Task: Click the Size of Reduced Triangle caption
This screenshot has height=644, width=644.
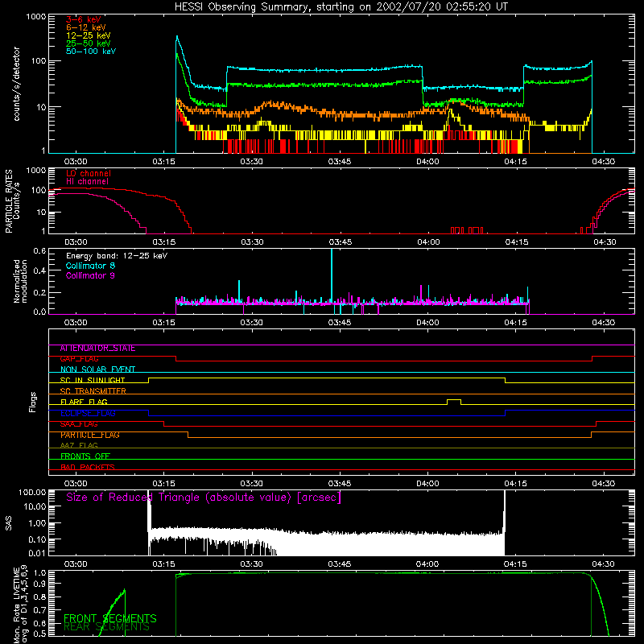Action: [x=204, y=497]
